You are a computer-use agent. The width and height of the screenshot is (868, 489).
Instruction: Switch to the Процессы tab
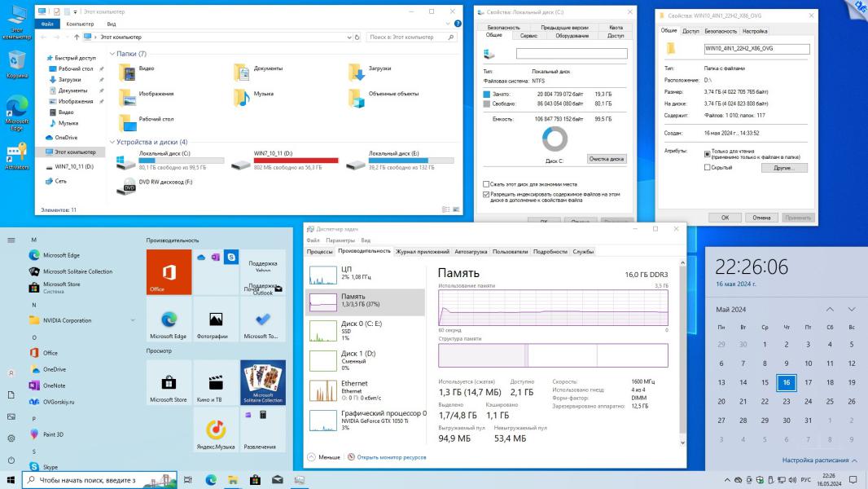click(x=319, y=251)
